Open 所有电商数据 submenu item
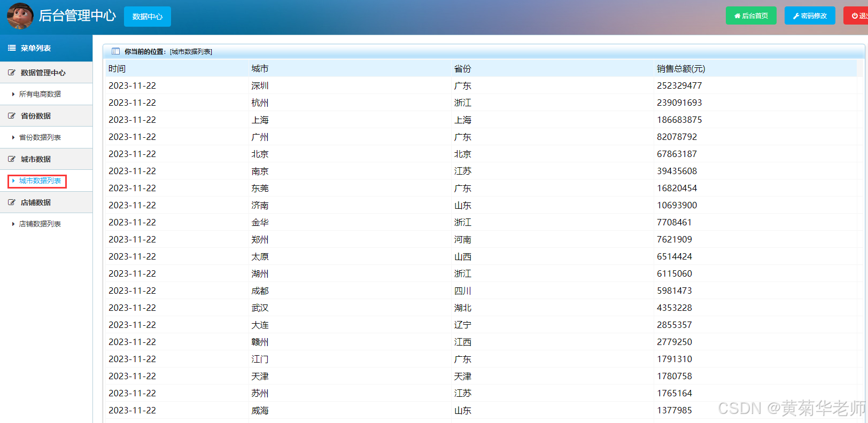Screen dimensions: 868x423 click(40, 94)
